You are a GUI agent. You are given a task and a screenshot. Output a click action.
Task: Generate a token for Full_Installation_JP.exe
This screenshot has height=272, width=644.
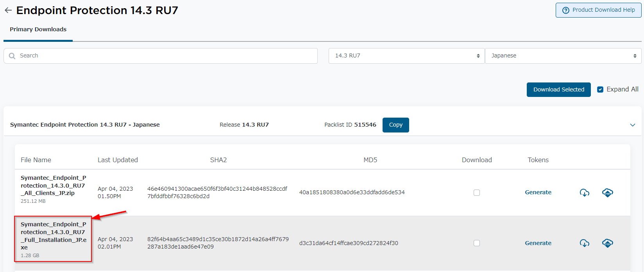pyautogui.click(x=538, y=243)
